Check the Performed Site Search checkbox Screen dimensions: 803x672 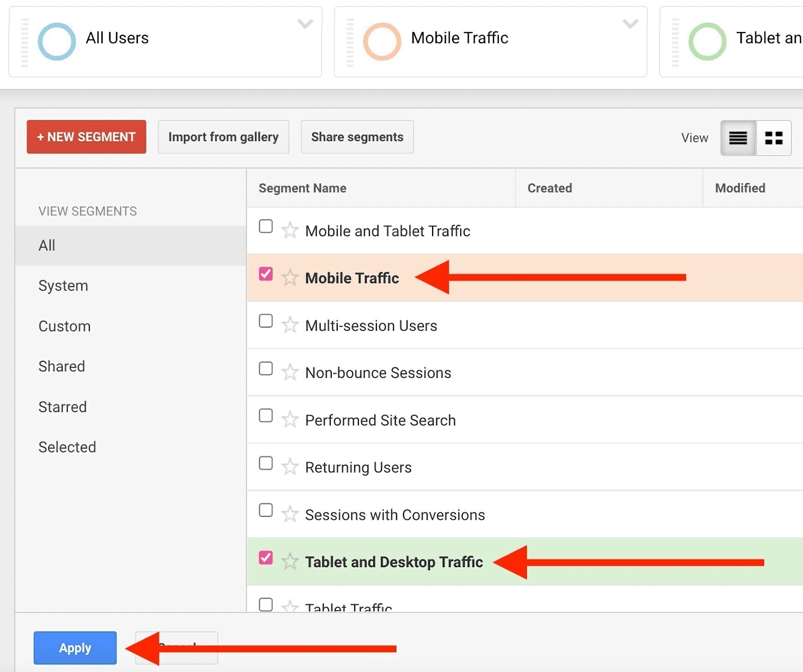click(x=265, y=416)
